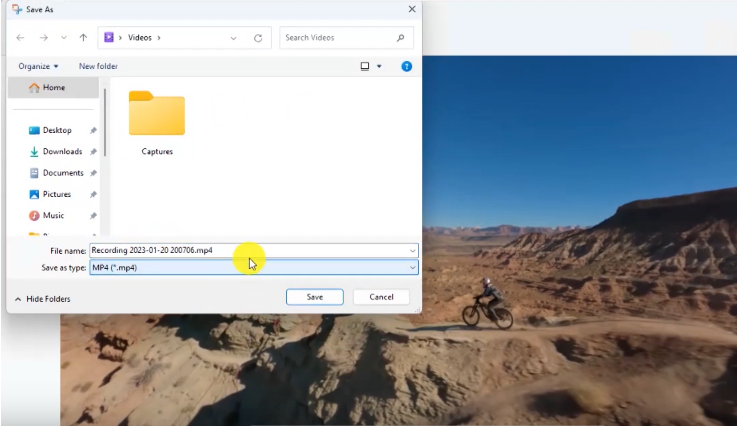Click the pin icon next to Pictures

[93, 194]
